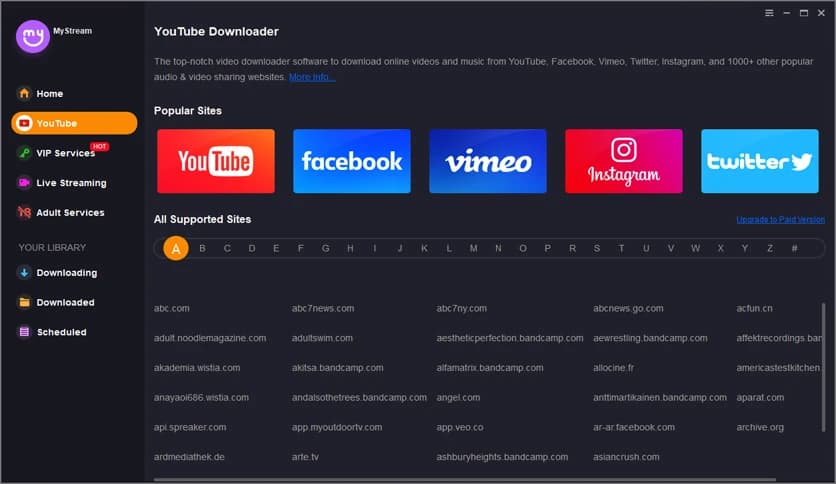The height and width of the screenshot is (484, 836).
Task: Click the MyStream smiley logo
Action: tap(33, 37)
